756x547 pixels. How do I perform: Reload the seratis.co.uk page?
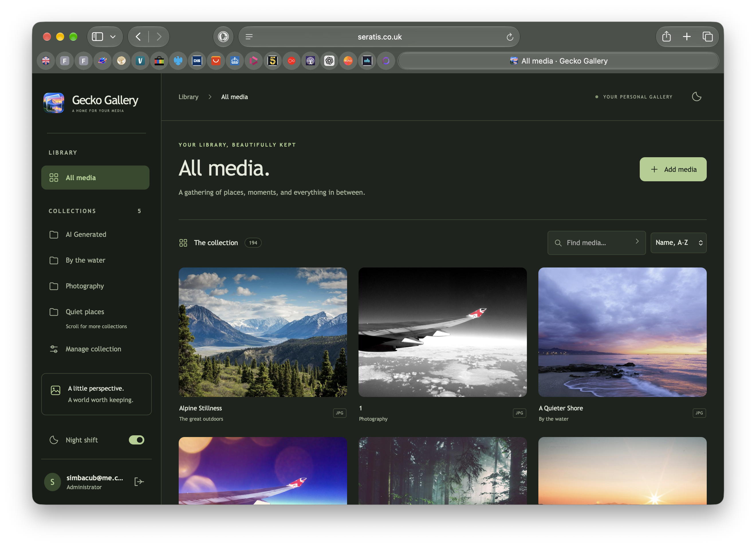(x=510, y=37)
